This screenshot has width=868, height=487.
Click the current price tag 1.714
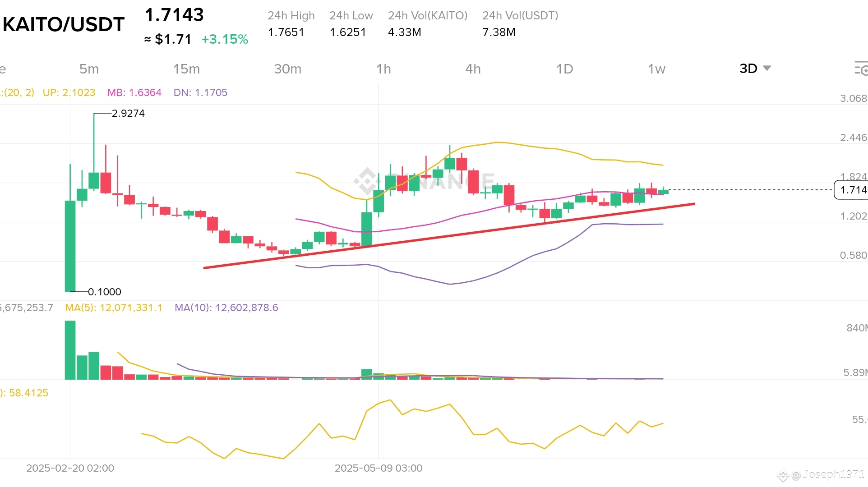[x=852, y=190]
